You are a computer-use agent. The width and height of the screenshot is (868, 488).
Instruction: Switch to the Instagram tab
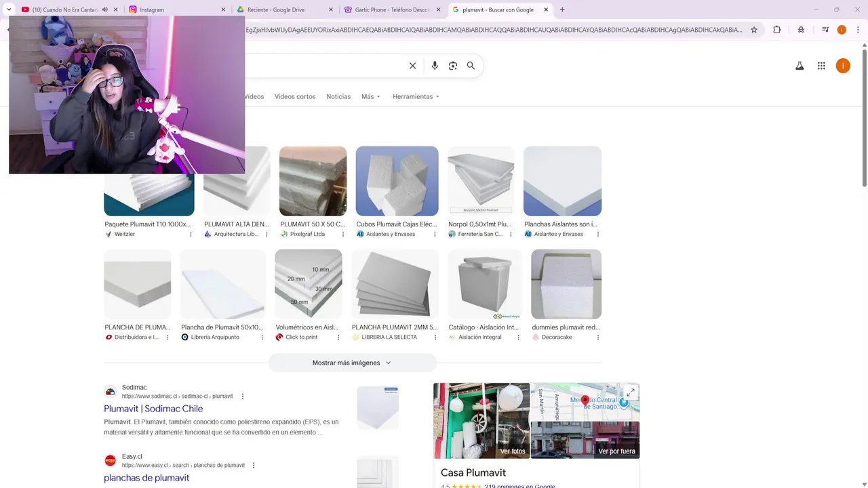[176, 9]
